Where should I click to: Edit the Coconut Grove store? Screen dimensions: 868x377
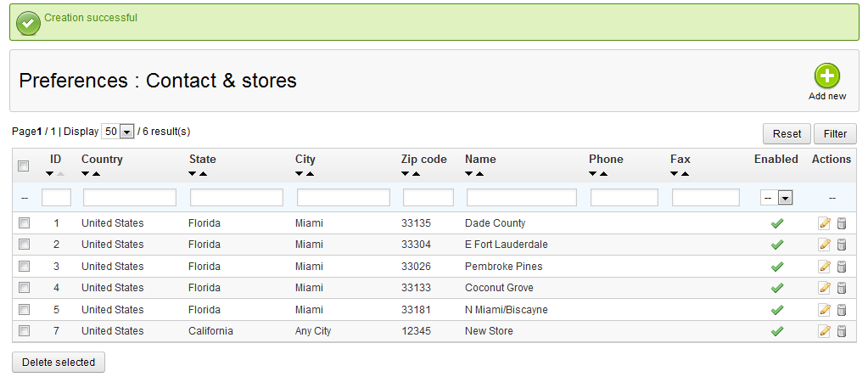pos(824,288)
